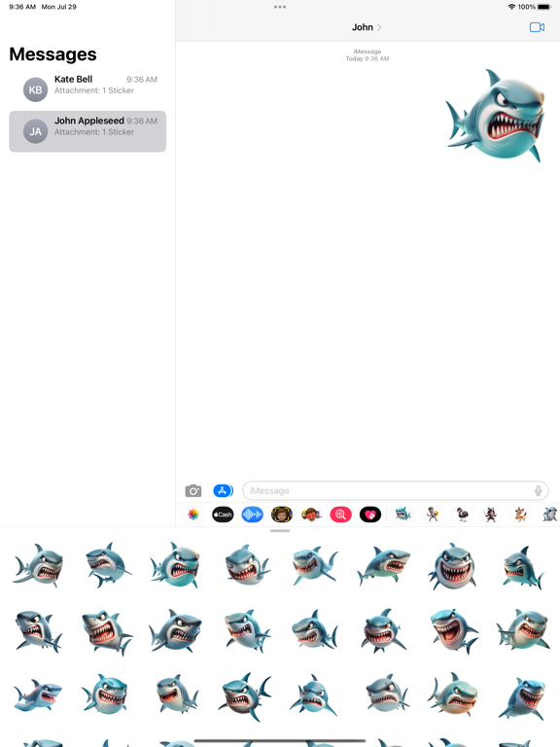Viewport: 560px width, 747px height.
Task: Open the multitasking three-dots menu
Action: [280, 7]
